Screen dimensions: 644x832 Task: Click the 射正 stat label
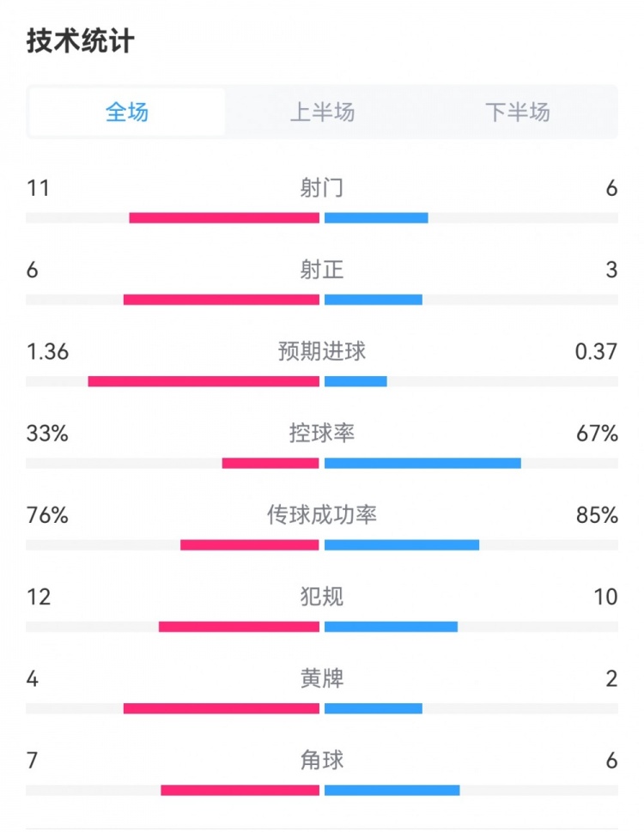322,270
